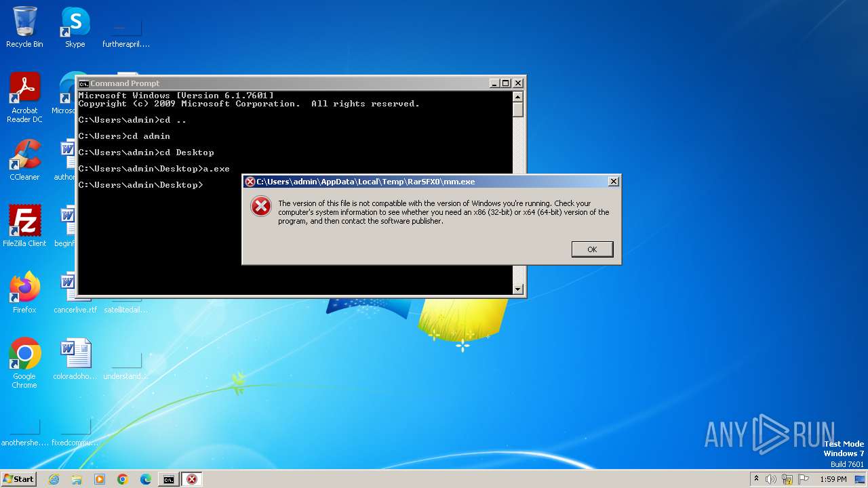The image size is (868, 488).
Task: Open the volume control tray icon
Action: click(771, 479)
